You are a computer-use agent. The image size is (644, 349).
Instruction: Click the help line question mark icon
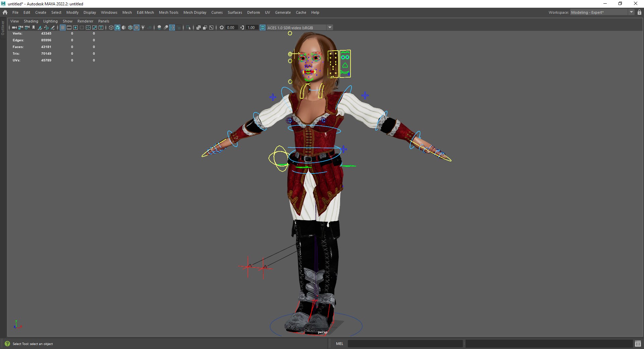pyautogui.click(x=7, y=344)
